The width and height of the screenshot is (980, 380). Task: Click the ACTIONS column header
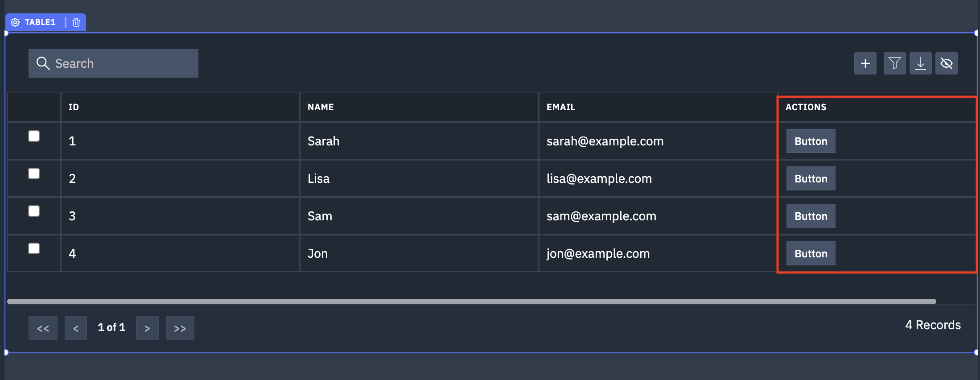pyautogui.click(x=806, y=107)
